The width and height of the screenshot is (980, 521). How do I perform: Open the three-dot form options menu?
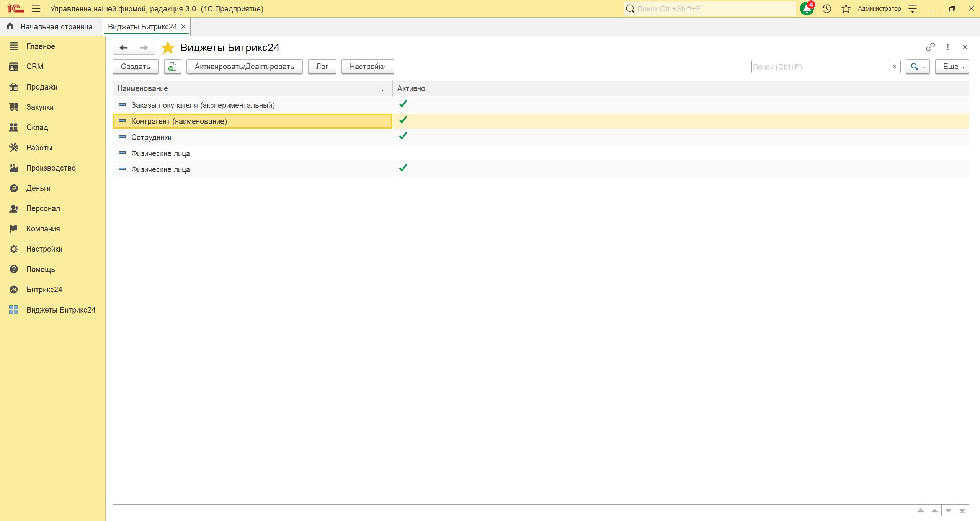pos(947,47)
